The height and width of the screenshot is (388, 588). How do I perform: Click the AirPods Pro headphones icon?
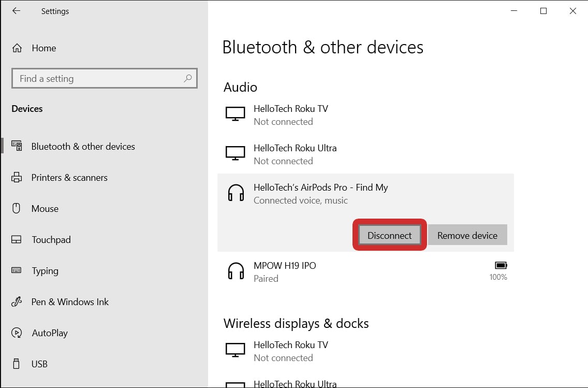pyautogui.click(x=236, y=194)
